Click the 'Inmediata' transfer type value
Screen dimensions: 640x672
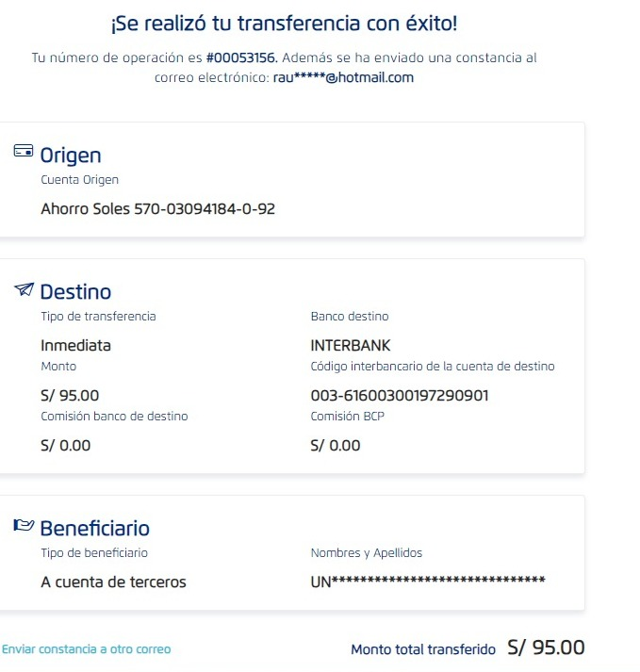pos(75,345)
